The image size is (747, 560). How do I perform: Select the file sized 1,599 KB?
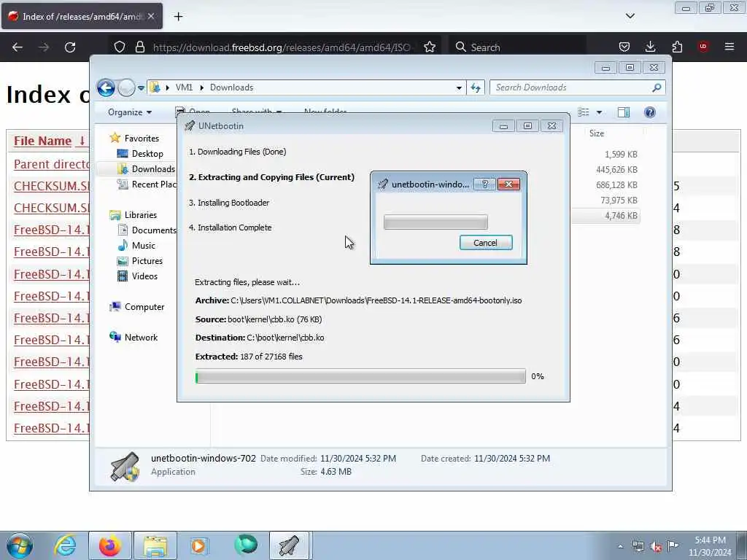tap(621, 155)
